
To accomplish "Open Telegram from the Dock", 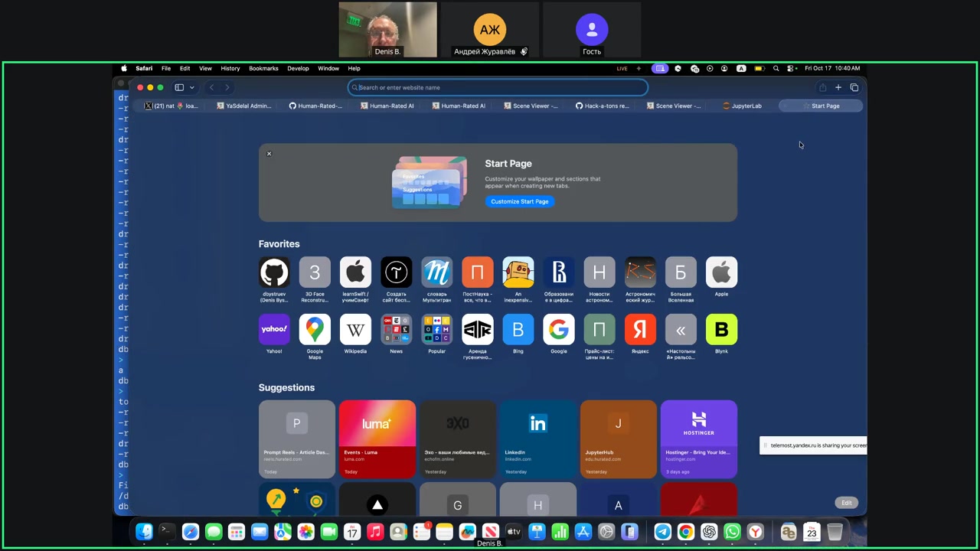I will 663,532.
